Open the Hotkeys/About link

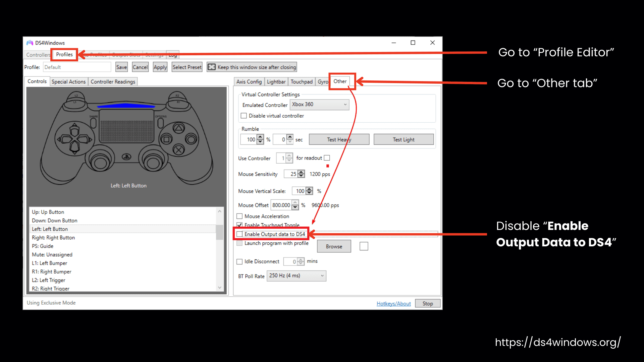pos(393,303)
